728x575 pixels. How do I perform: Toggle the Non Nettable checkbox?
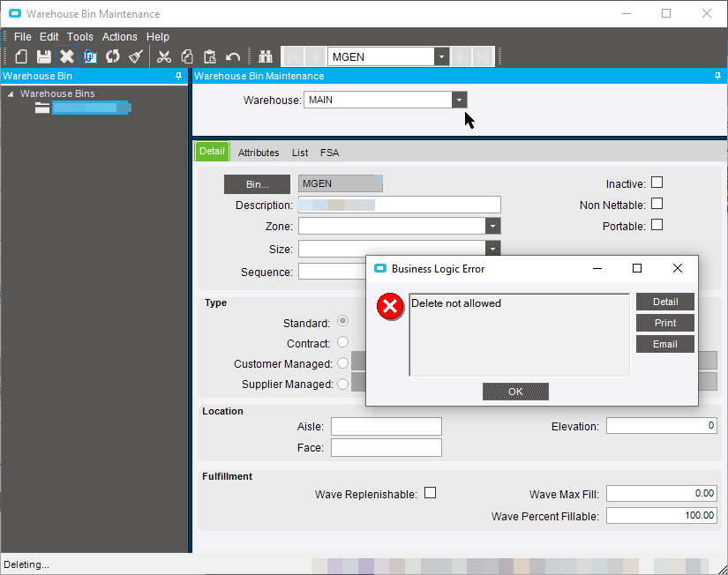click(x=657, y=204)
